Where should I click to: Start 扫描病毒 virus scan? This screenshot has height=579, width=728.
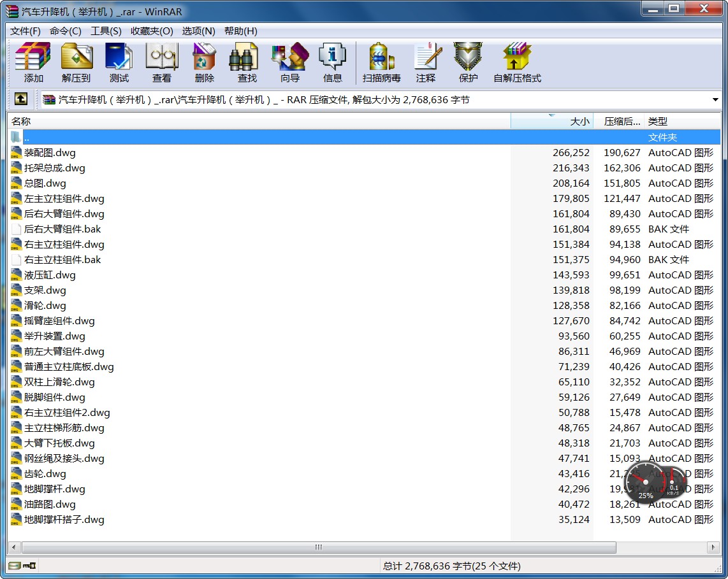click(381, 62)
